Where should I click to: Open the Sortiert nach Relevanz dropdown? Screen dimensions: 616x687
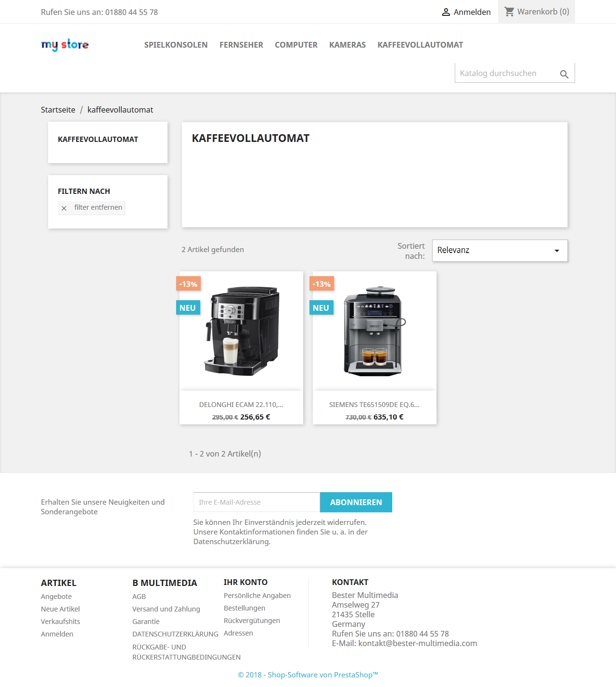tap(500, 251)
